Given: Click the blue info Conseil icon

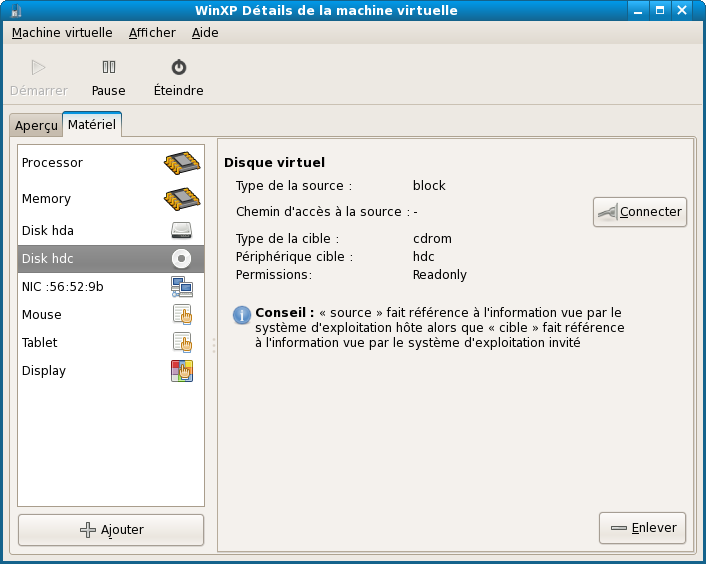Looking at the screenshot, I should (x=242, y=315).
